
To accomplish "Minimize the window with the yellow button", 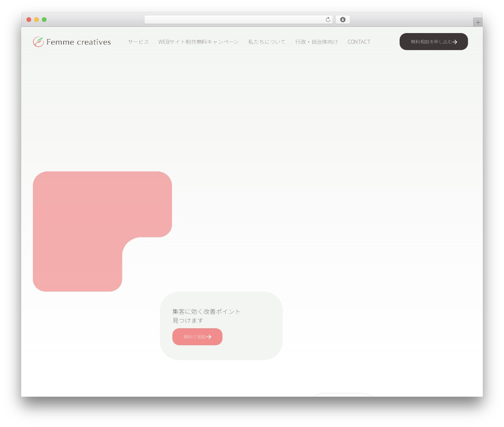I will coord(37,20).
